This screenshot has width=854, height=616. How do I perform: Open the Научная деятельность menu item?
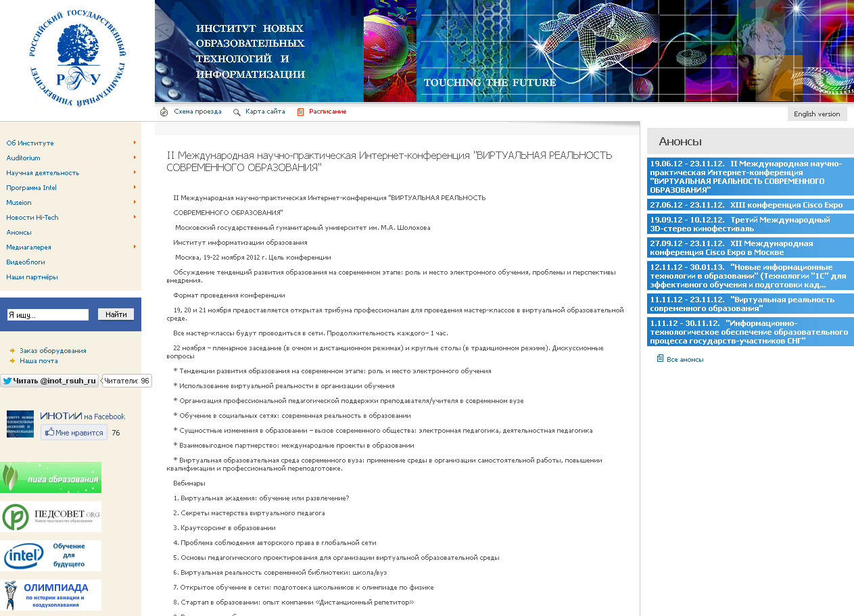pos(43,172)
